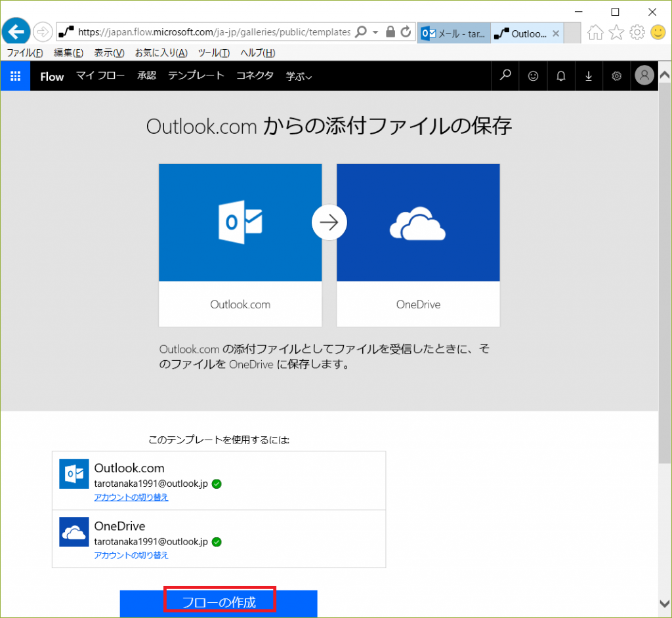Open a new blank tab button

pyautogui.click(x=572, y=33)
